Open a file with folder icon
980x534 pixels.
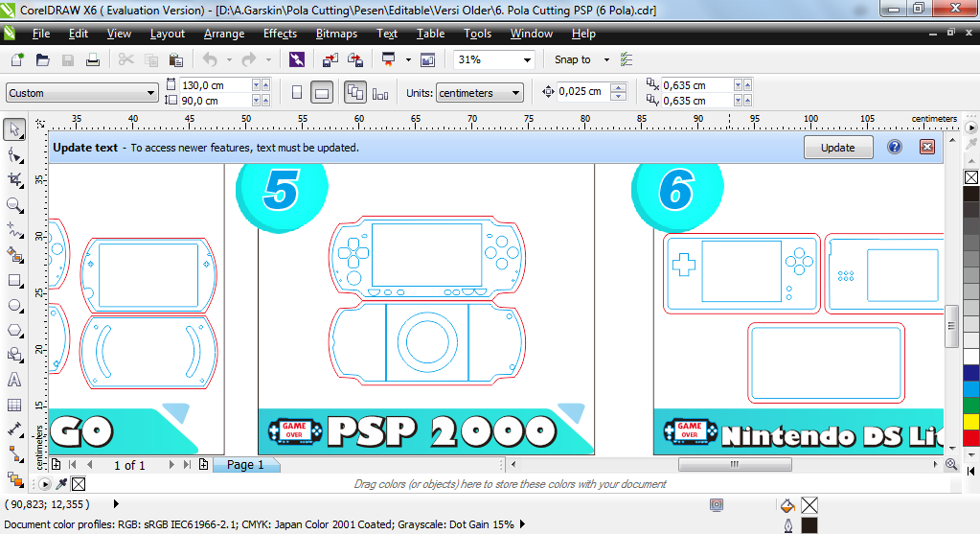[42, 59]
